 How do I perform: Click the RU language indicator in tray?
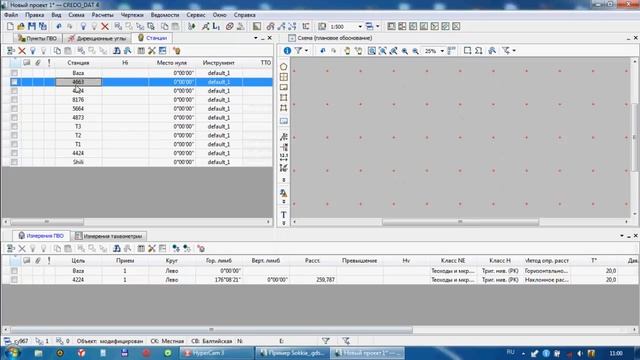click(x=511, y=352)
